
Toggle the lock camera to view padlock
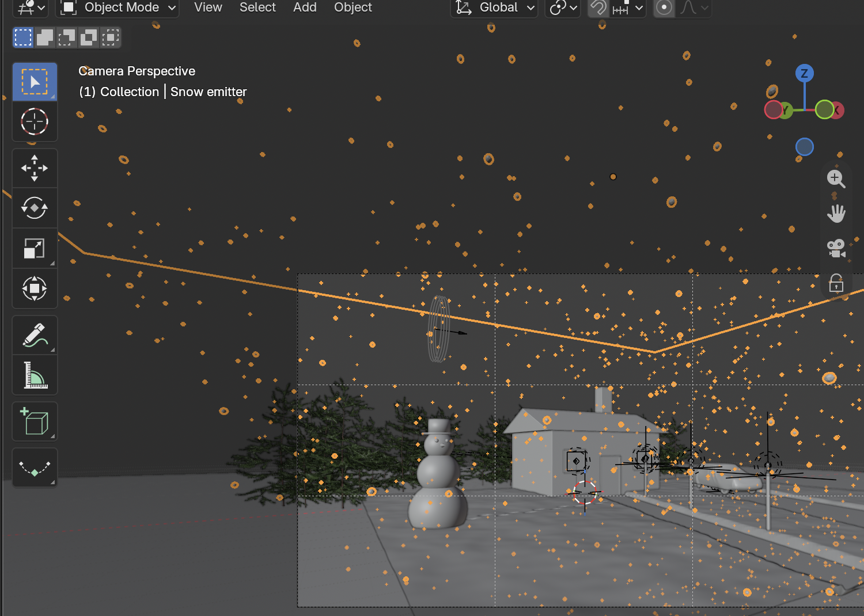(x=836, y=283)
